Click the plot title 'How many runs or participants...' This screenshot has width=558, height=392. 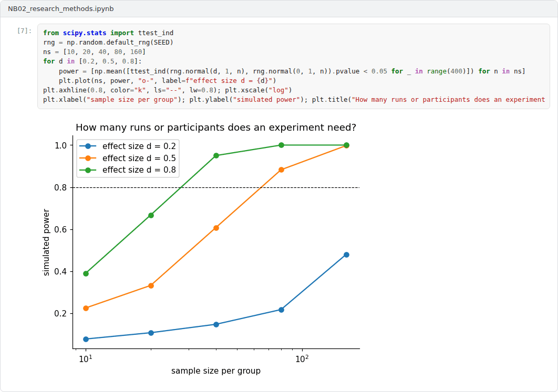point(216,127)
